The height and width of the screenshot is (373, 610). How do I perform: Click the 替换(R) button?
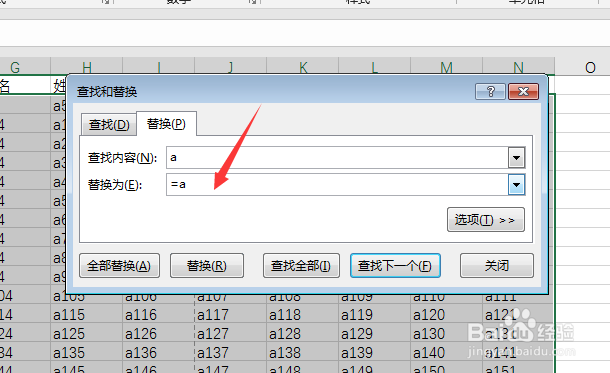coord(207,266)
